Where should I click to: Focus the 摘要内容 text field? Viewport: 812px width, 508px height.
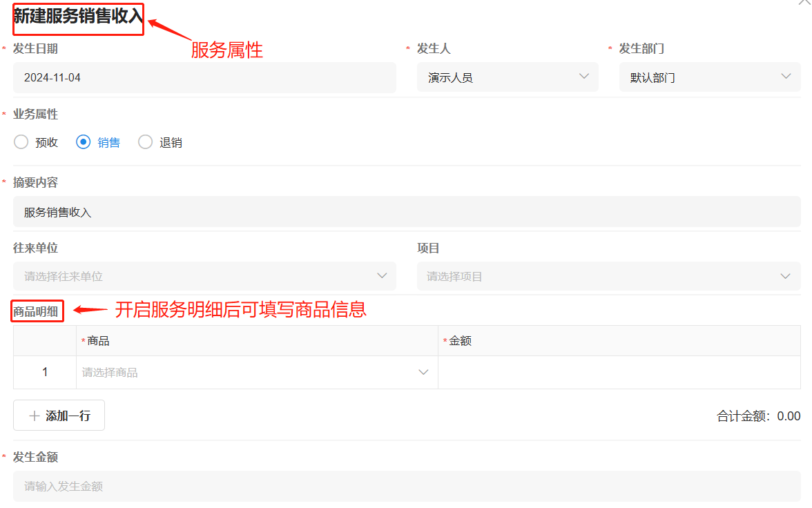406,212
